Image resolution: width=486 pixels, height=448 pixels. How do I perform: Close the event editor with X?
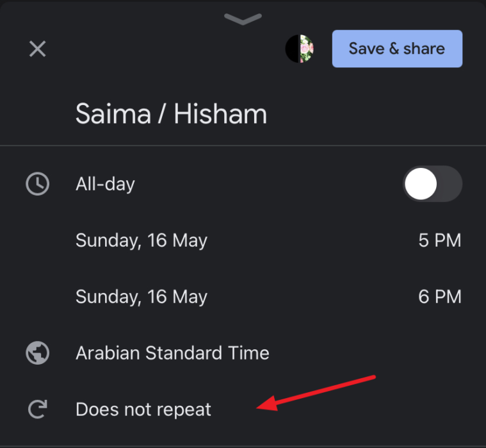click(38, 49)
